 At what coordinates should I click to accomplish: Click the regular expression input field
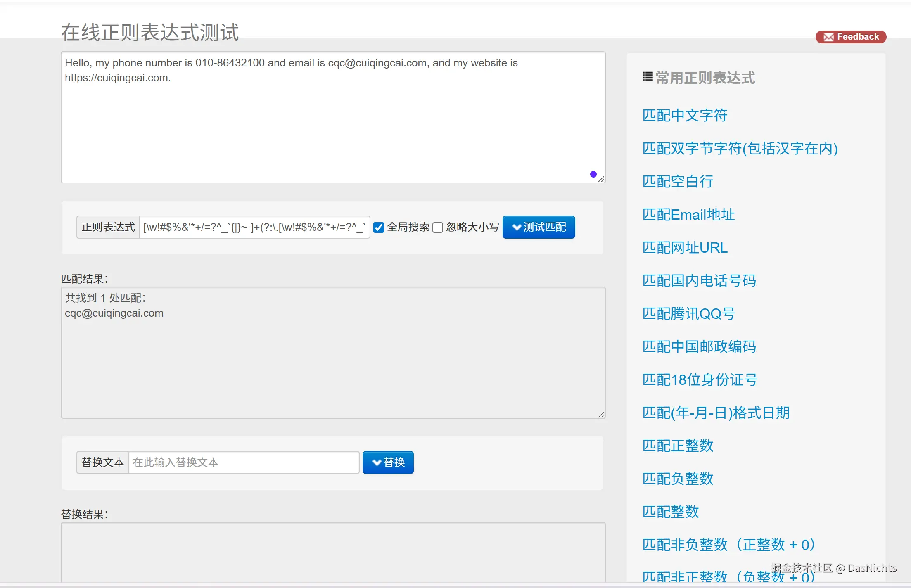pyautogui.click(x=254, y=227)
